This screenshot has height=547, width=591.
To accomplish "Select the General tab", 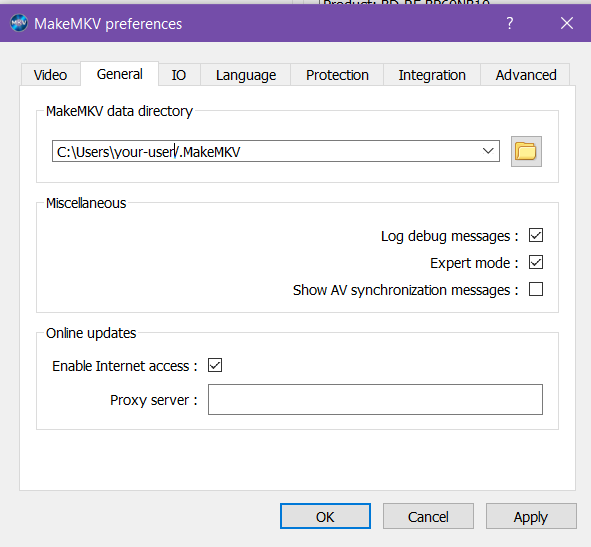I will tap(119, 74).
